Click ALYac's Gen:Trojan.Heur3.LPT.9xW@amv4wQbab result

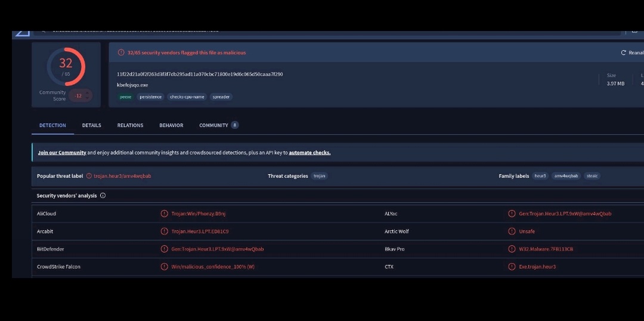[x=565, y=214]
